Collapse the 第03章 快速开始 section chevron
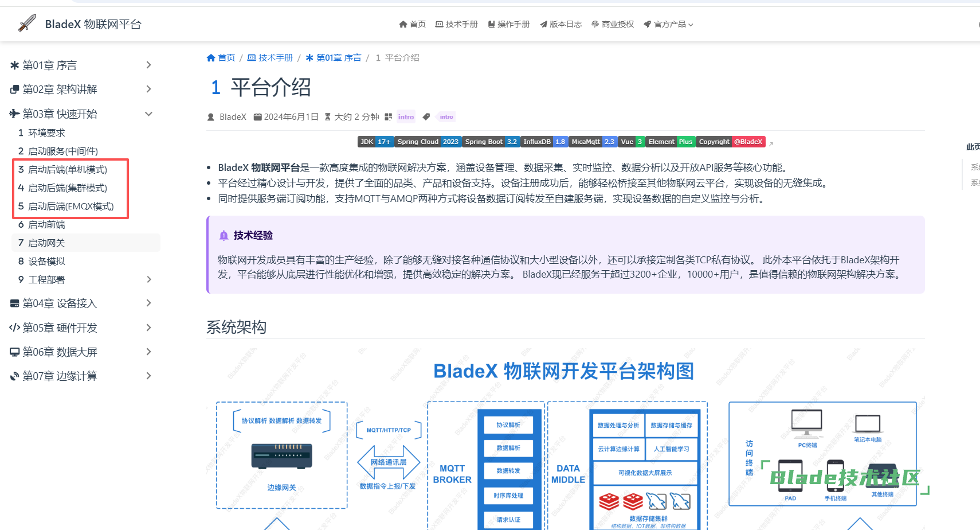This screenshot has width=980, height=530. point(148,114)
